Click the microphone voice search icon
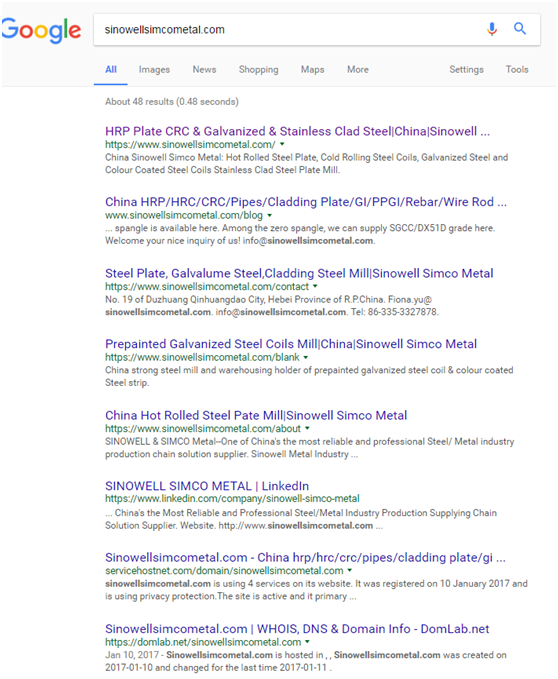 point(492,29)
